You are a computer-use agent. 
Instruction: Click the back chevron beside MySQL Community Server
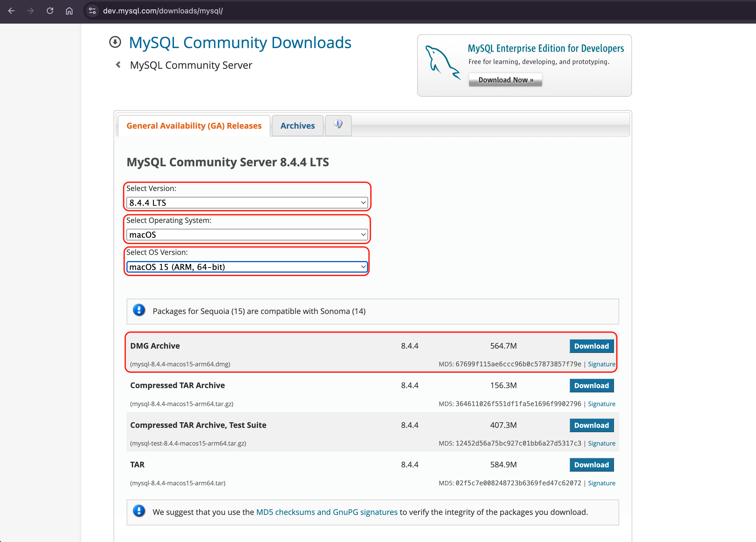(x=118, y=65)
